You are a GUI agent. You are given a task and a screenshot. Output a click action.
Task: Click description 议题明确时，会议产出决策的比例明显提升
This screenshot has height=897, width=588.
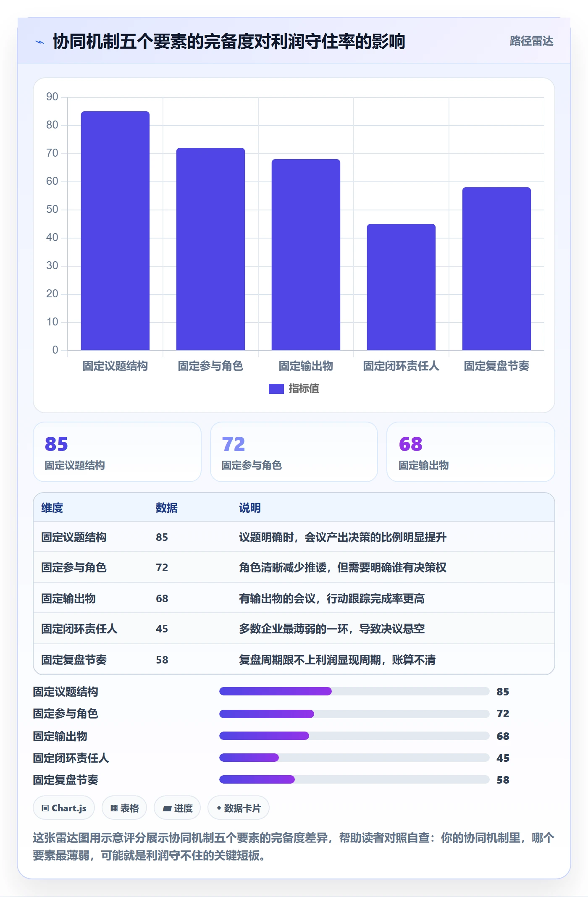[343, 537]
